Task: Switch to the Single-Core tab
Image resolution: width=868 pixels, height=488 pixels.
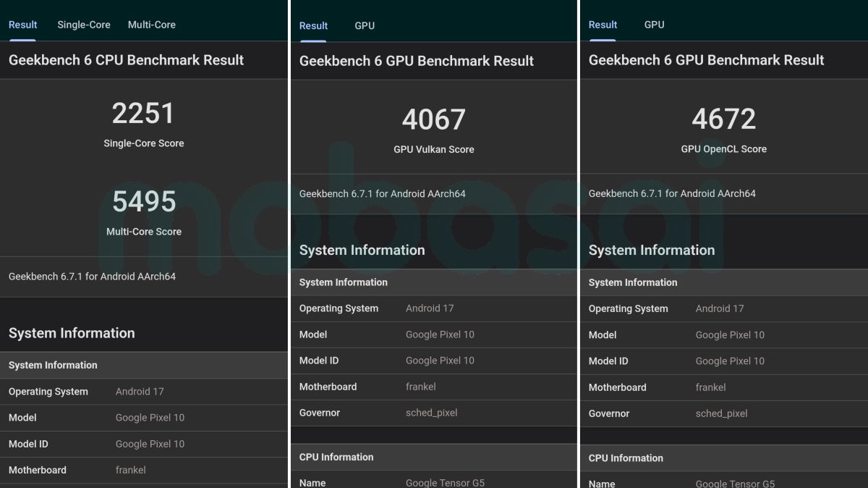Action: pos(84,25)
